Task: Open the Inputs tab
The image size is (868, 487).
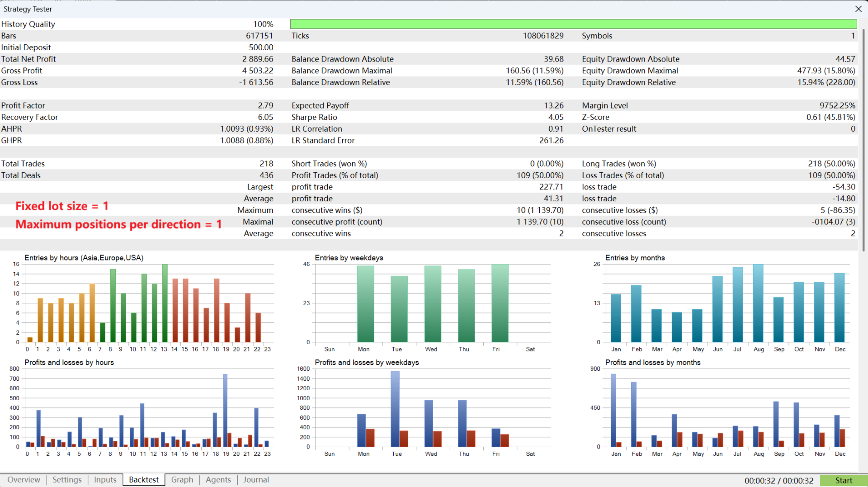Action: [x=105, y=480]
